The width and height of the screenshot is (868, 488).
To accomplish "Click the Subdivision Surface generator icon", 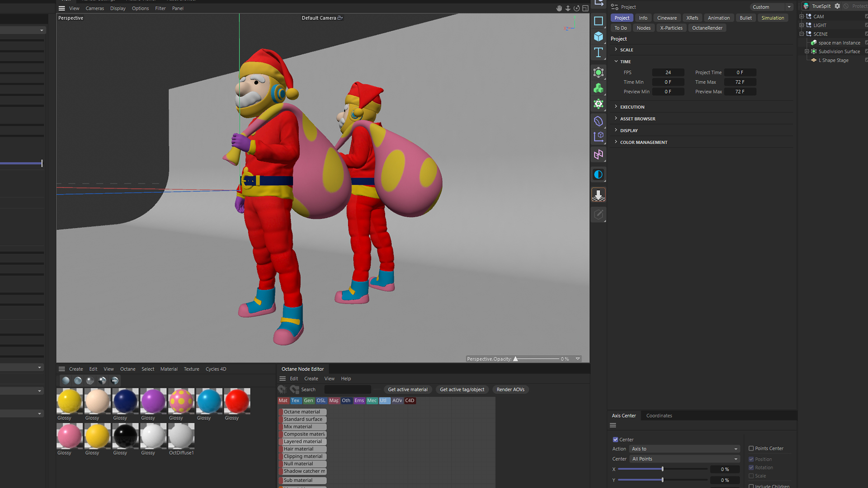I will [x=598, y=72].
